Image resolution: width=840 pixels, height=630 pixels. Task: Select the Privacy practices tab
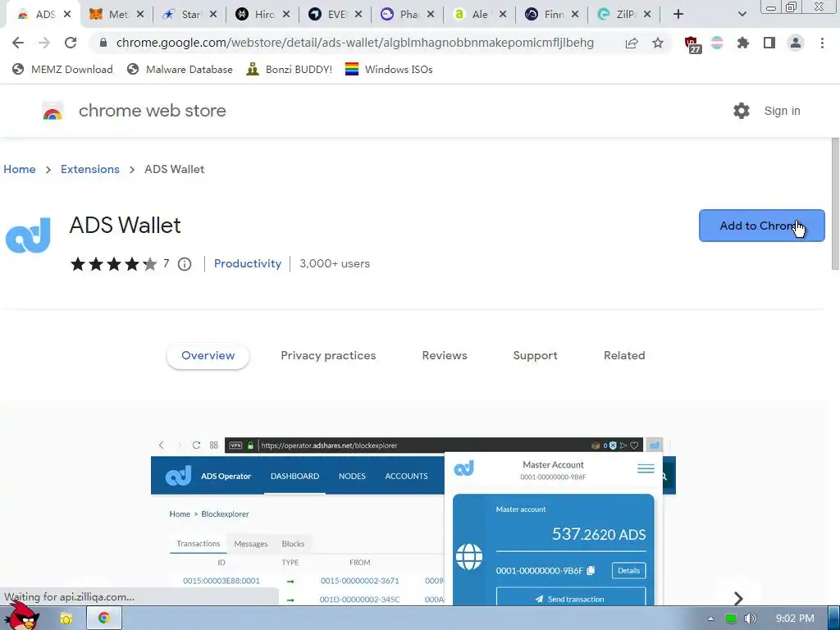tap(328, 356)
